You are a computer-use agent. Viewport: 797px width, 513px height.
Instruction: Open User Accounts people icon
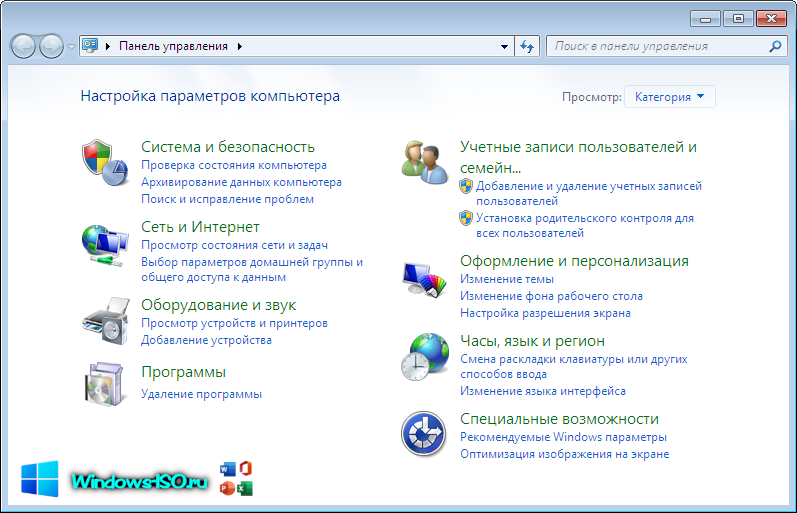tap(425, 163)
